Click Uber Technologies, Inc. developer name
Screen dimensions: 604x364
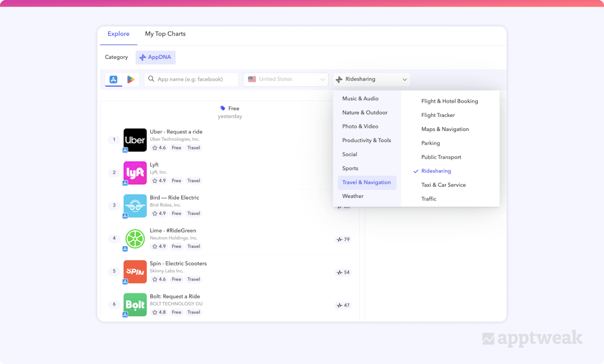[175, 139]
